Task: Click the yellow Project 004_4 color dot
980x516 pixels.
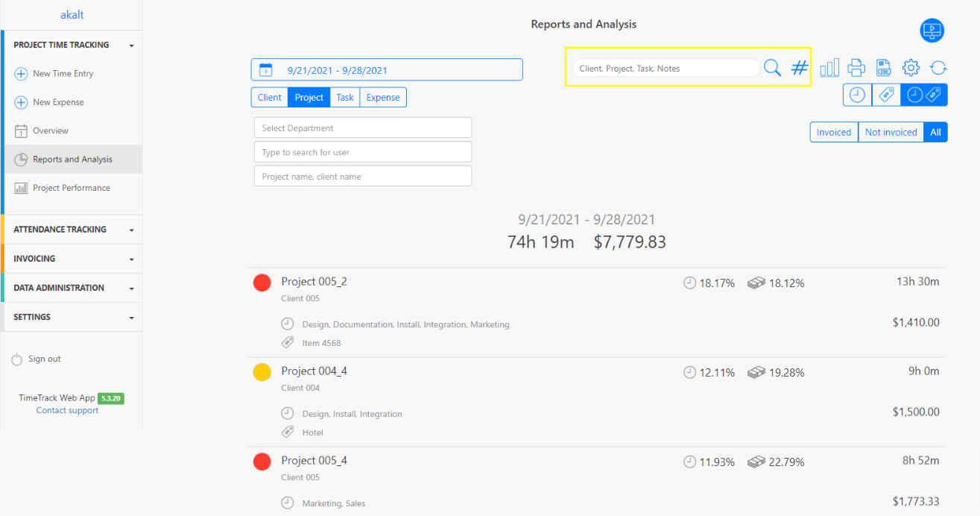Action: point(262,372)
